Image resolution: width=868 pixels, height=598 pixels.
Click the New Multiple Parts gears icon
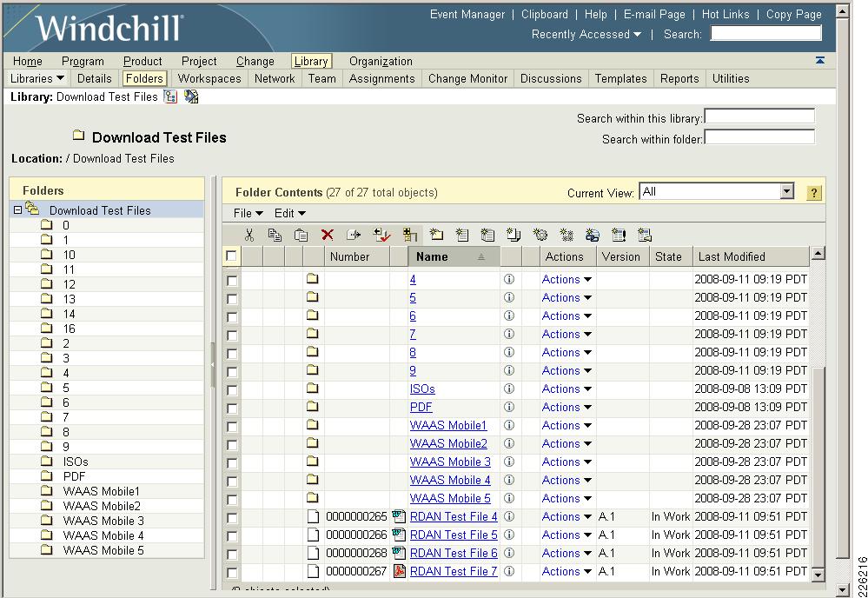(x=567, y=235)
